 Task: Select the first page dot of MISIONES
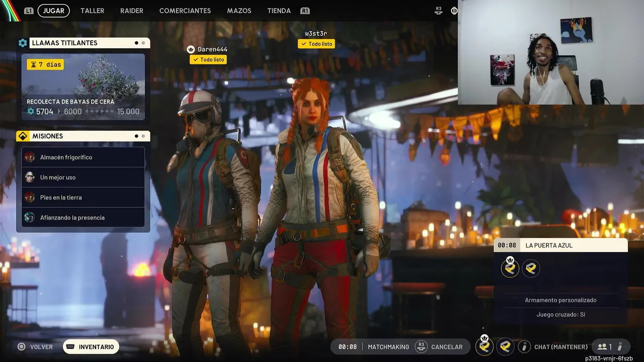pos(136,136)
